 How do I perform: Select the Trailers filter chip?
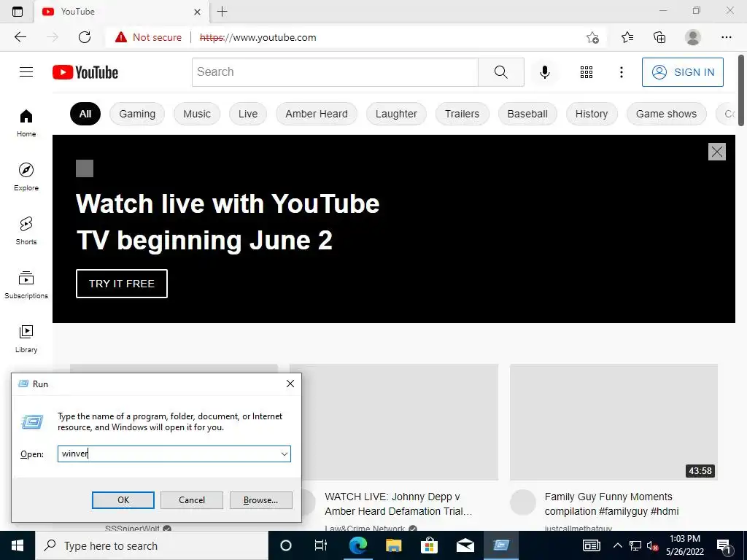coord(462,114)
